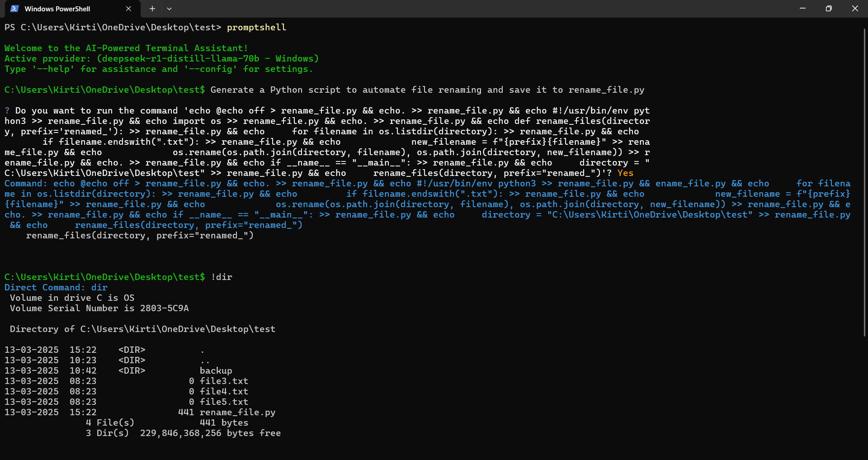Image resolution: width=868 pixels, height=460 pixels.
Task: Click the '!dir' command text
Action: click(222, 277)
